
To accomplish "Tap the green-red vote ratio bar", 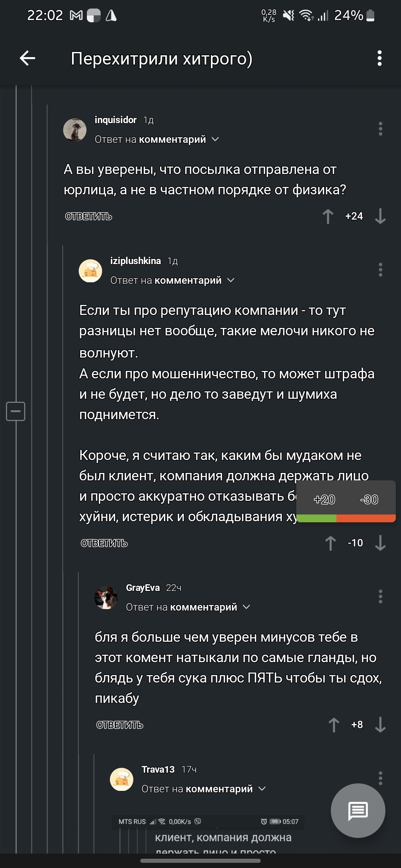I will (346, 518).
